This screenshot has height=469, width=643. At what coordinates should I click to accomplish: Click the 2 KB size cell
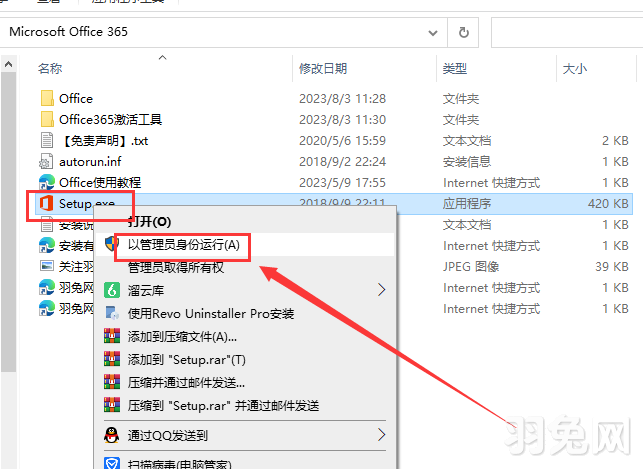click(615, 141)
